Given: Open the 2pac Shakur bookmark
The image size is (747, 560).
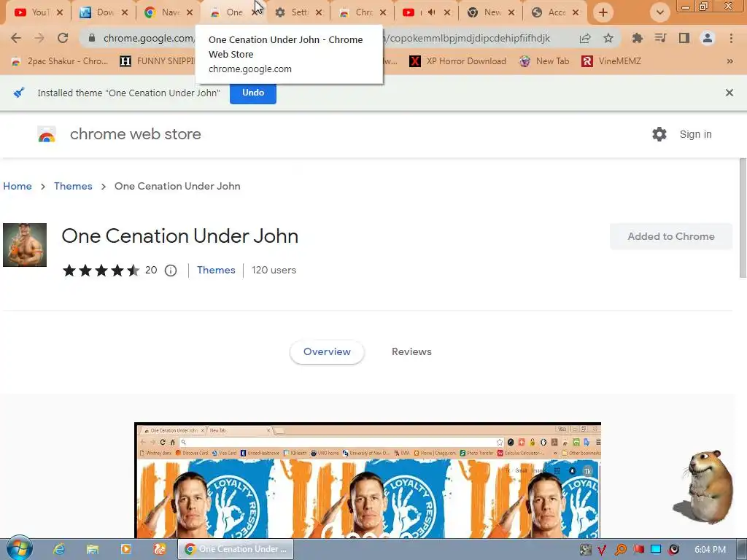Looking at the screenshot, I should pyautogui.click(x=60, y=61).
